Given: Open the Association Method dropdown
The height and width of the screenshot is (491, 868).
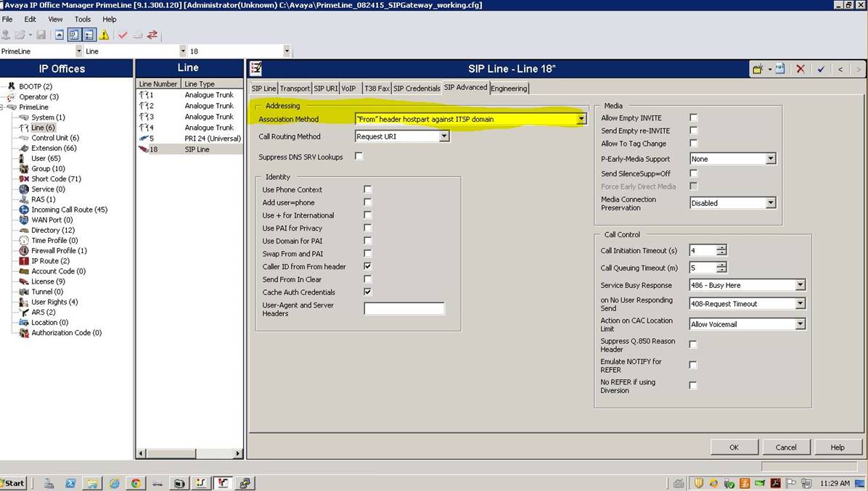Looking at the screenshot, I should point(581,119).
